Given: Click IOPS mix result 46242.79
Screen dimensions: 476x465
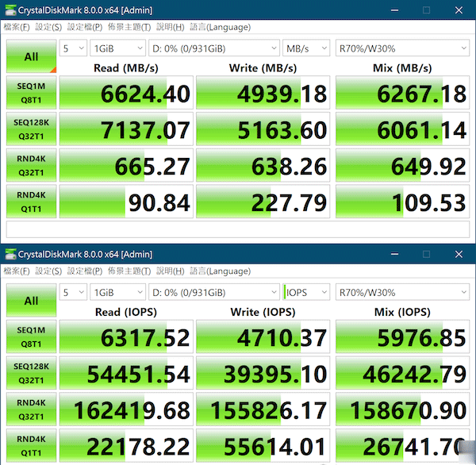Looking at the screenshot, I should pos(402,373).
